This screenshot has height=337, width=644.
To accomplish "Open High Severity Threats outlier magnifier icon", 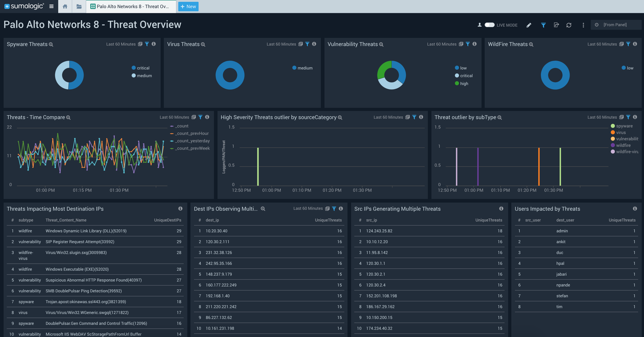I will click(340, 118).
